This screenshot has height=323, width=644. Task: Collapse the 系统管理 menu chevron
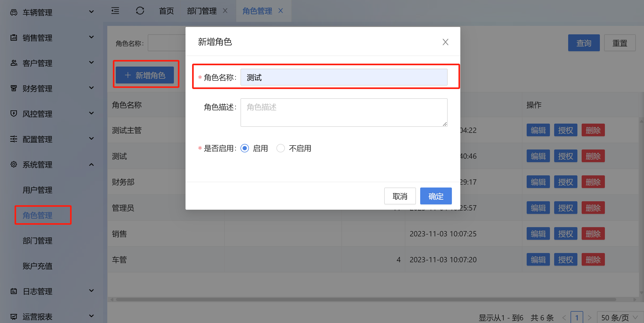click(91, 165)
